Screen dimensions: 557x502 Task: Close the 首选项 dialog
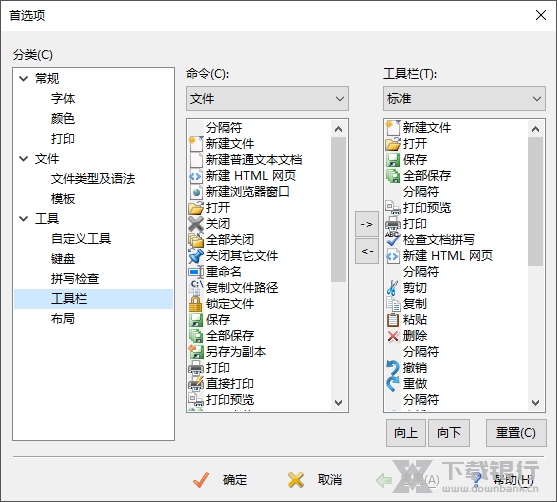[x=541, y=15]
